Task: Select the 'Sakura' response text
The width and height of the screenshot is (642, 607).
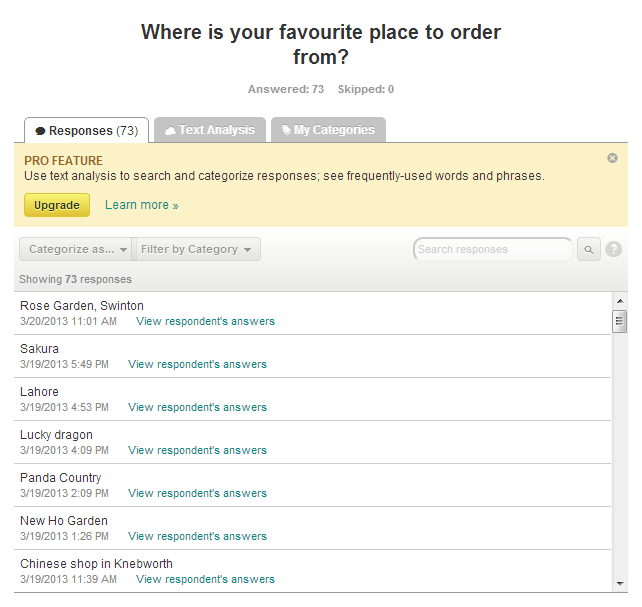Action: point(39,349)
